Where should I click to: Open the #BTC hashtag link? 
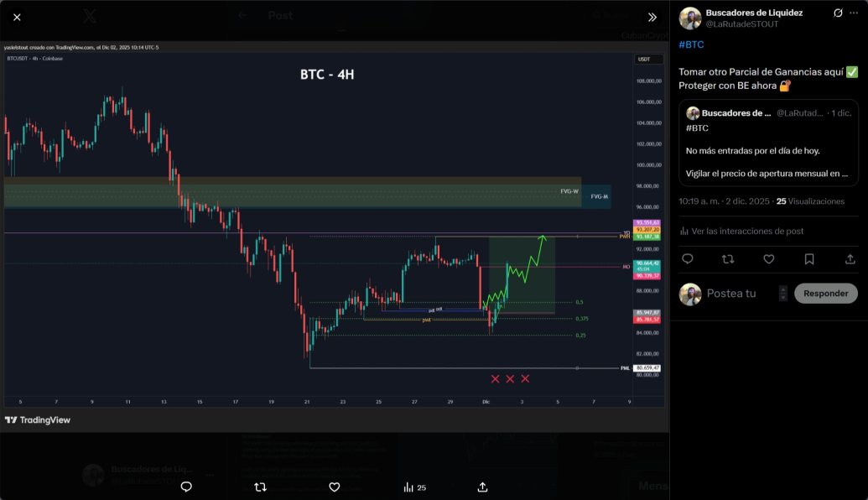[691, 44]
